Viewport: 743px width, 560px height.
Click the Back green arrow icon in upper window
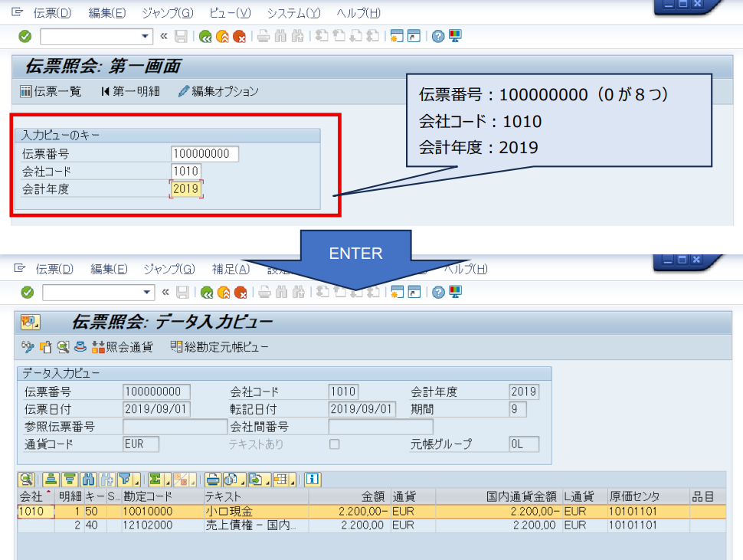coord(205,36)
